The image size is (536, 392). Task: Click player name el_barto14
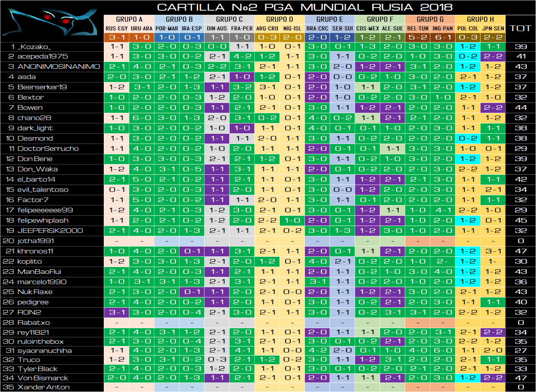click(x=36, y=179)
